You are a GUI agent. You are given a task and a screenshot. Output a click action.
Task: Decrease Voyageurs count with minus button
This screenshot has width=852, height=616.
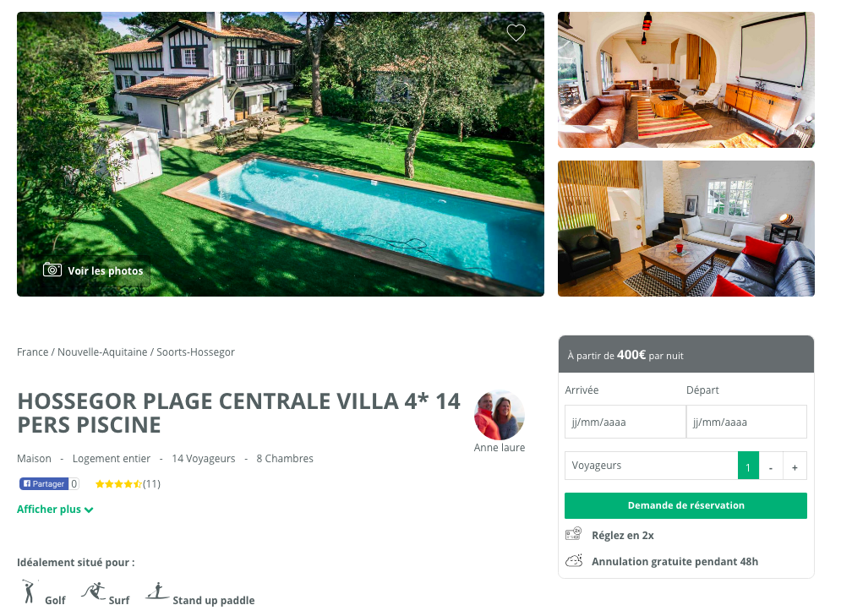[771, 466]
